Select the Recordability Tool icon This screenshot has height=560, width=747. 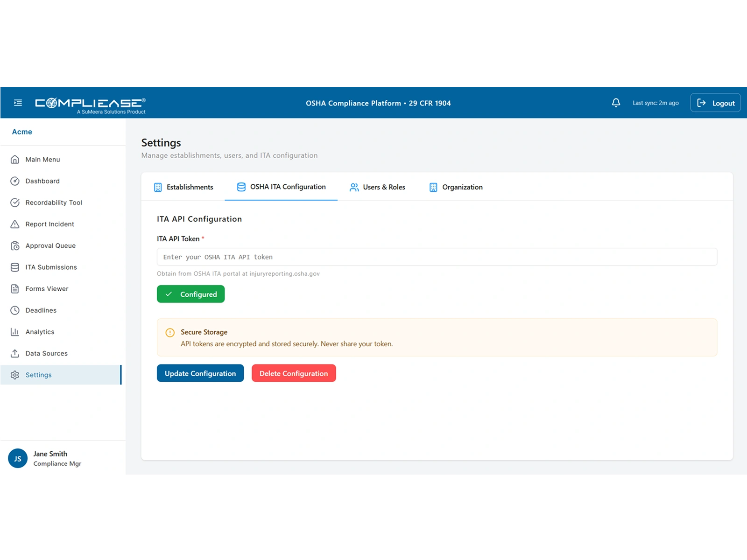click(15, 203)
